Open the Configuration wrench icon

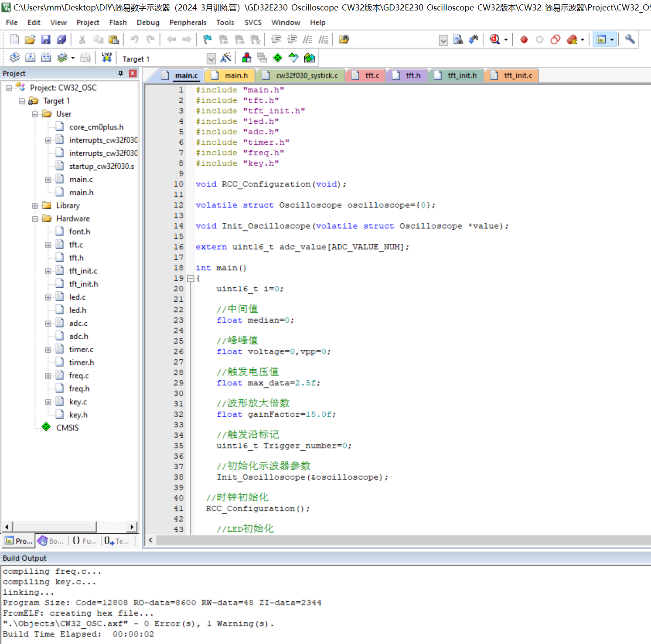click(x=630, y=40)
